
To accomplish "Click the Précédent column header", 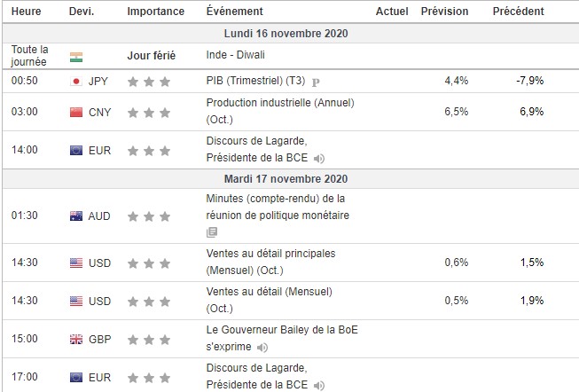I will click(519, 12).
